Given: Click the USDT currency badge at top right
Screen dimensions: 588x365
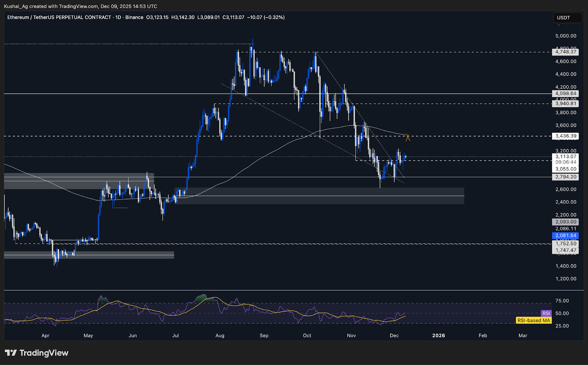Looking at the screenshot, I should coord(567,17).
